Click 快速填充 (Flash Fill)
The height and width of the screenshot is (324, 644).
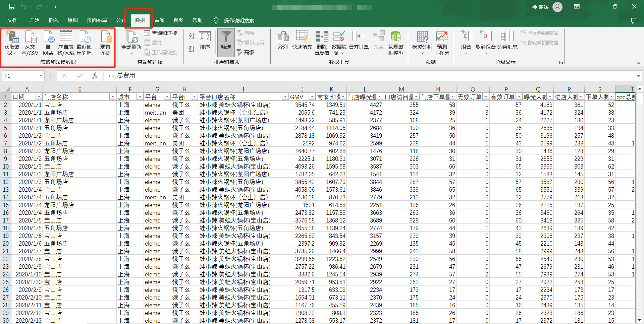click(302, 43)
